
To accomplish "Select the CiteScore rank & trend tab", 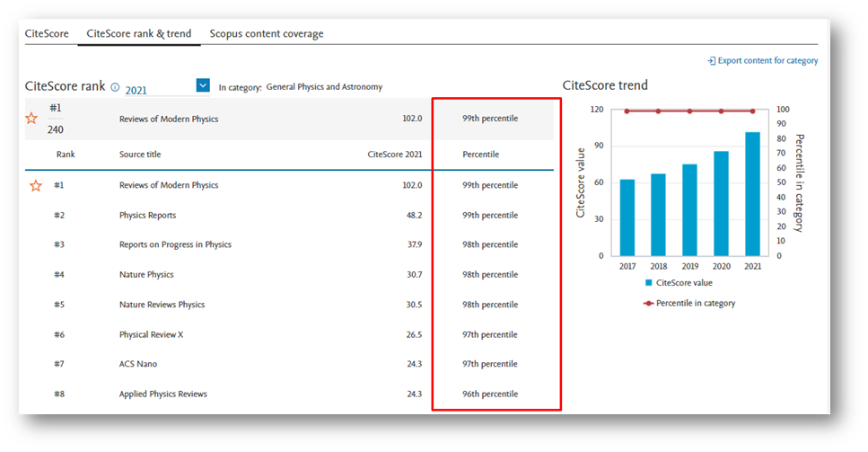I will pos(138,33).
